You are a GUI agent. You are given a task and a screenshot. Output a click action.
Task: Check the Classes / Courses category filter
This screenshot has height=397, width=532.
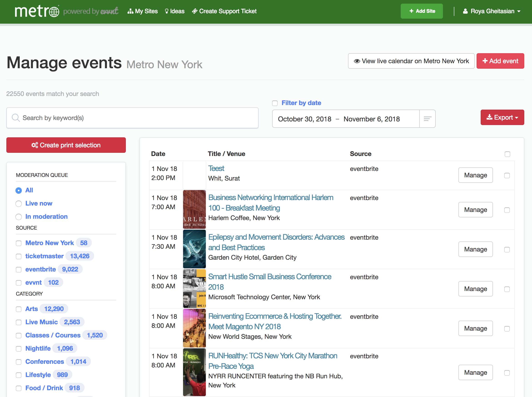(18, 335)
